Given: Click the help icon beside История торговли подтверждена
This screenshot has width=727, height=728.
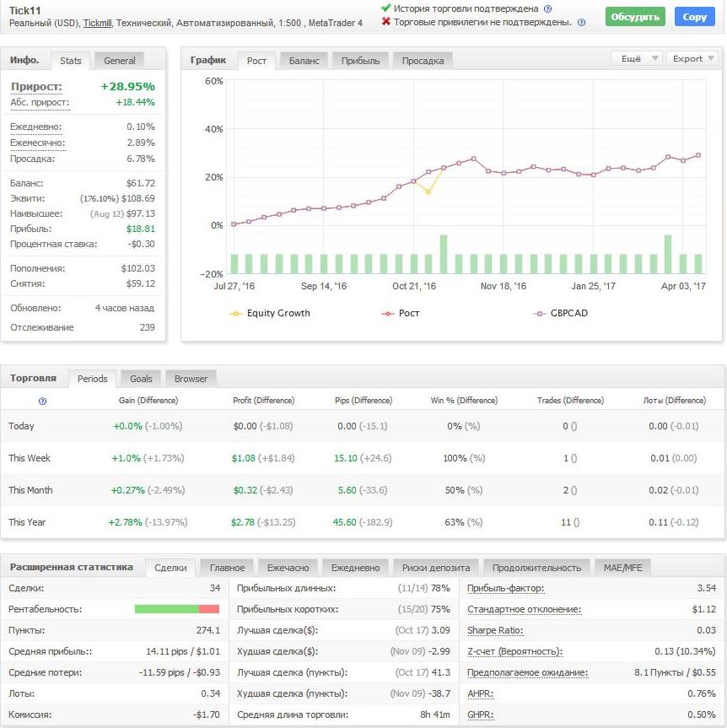Looking at the screenshot, I should coord(548,8).
